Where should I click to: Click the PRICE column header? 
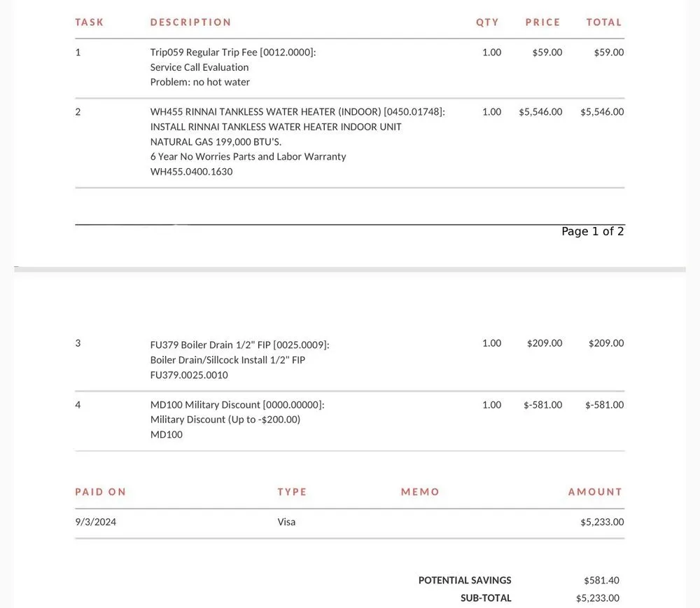[543, 22]
